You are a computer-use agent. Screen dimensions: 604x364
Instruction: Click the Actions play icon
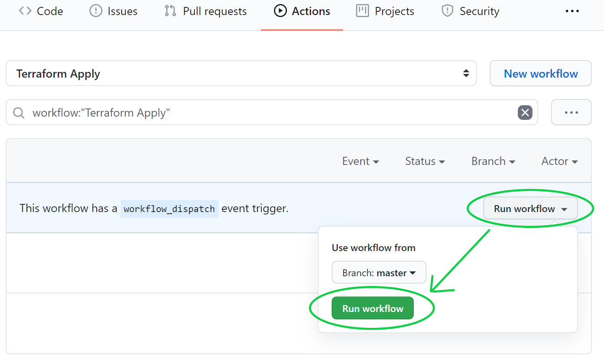[x=280, y=11]
